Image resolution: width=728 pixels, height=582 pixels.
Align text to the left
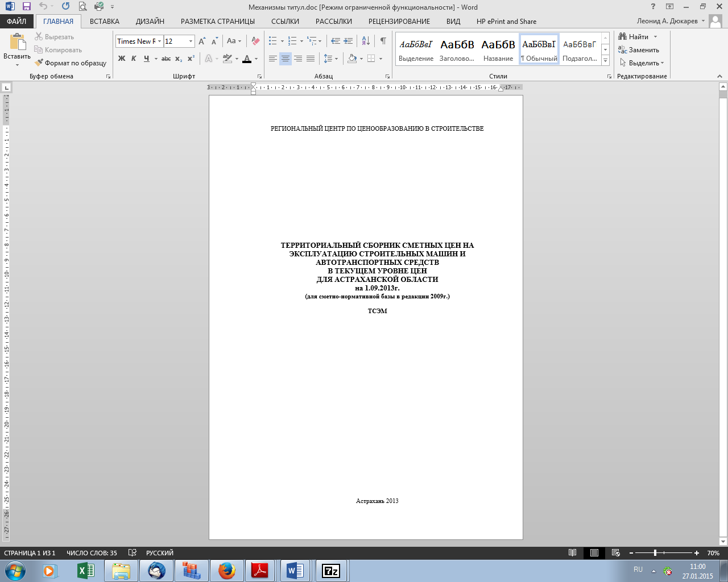(x=273, y=59)
